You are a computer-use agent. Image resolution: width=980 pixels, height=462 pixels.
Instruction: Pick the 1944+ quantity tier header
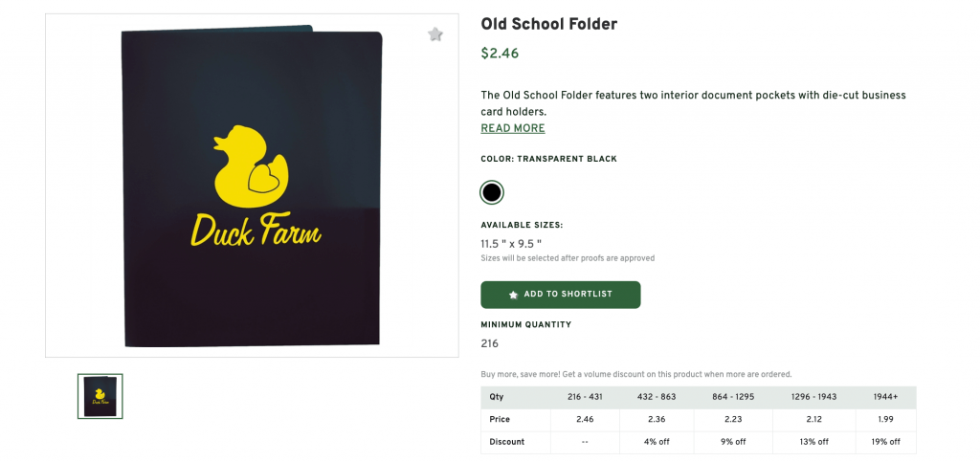tap(886, 397)
